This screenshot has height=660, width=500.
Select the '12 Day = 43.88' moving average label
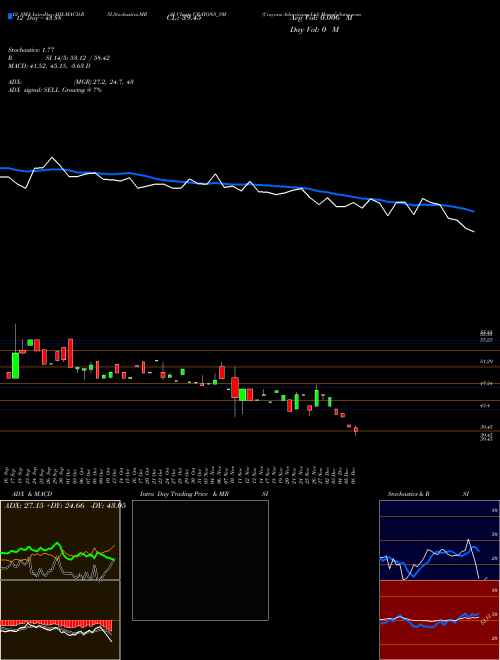(x=38, y=19)
